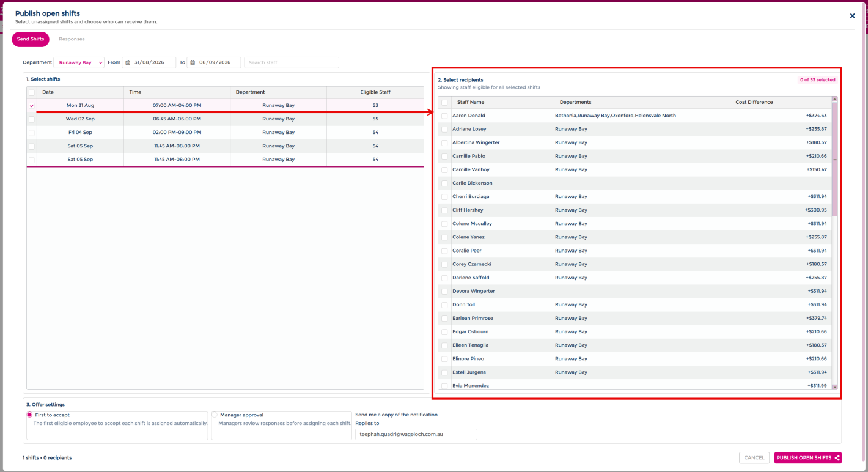Select Adriane Losey's recipient checkbox
The image size is (868, 472).
click(444, 129)
